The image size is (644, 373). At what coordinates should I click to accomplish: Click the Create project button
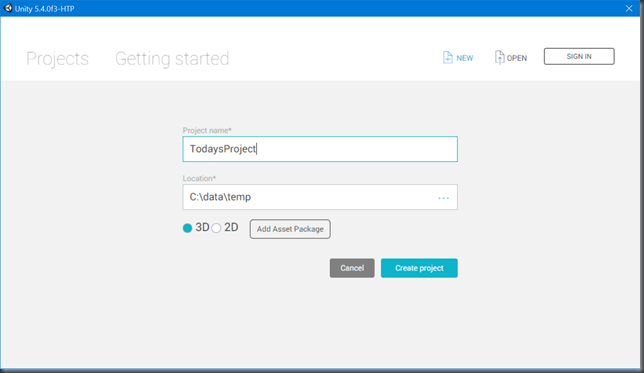(x=419, y=268)
